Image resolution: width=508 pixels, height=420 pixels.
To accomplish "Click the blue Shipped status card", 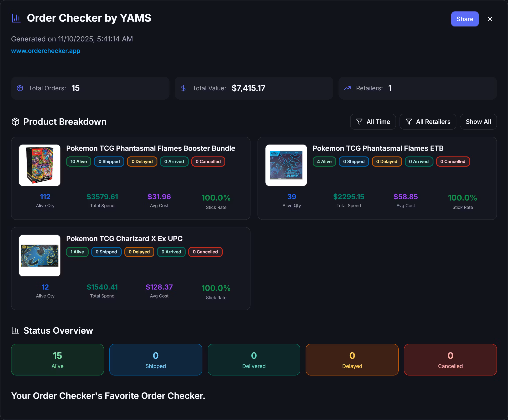I will [155, 360].
